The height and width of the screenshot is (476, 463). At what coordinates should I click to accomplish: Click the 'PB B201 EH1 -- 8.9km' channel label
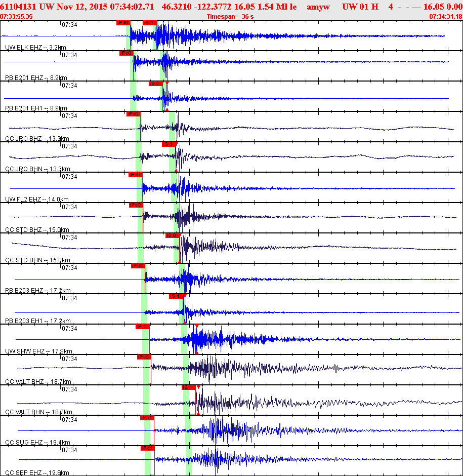pyautogui.click(x=36, y=108)
